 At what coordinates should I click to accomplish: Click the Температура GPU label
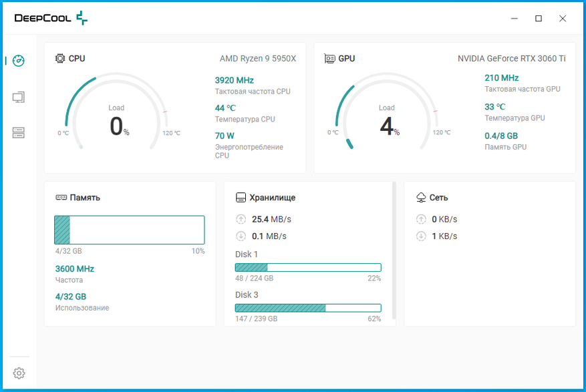pyautogui.click(x=515, y=118)
